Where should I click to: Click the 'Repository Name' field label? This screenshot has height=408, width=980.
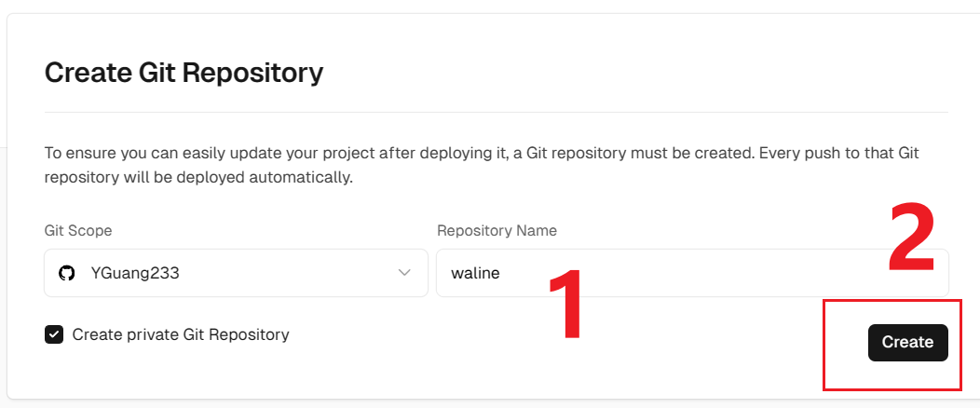click(497, 230)
